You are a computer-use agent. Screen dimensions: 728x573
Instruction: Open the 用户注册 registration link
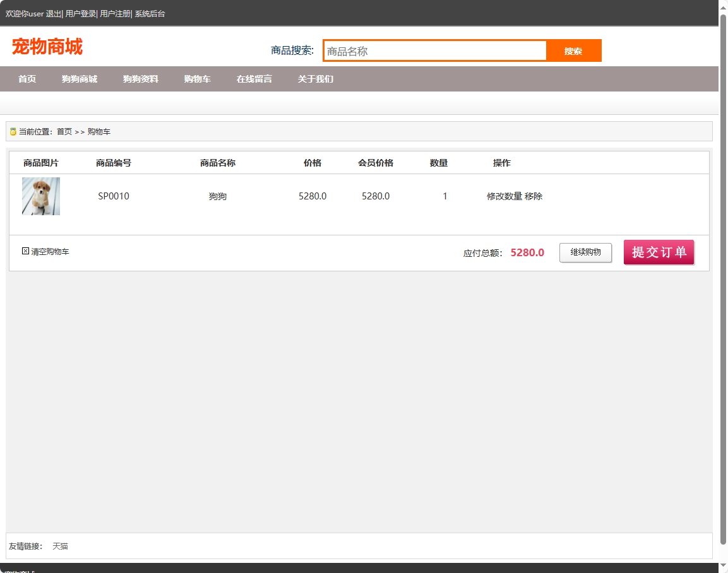pyautogui.click(x=115, y=13)
